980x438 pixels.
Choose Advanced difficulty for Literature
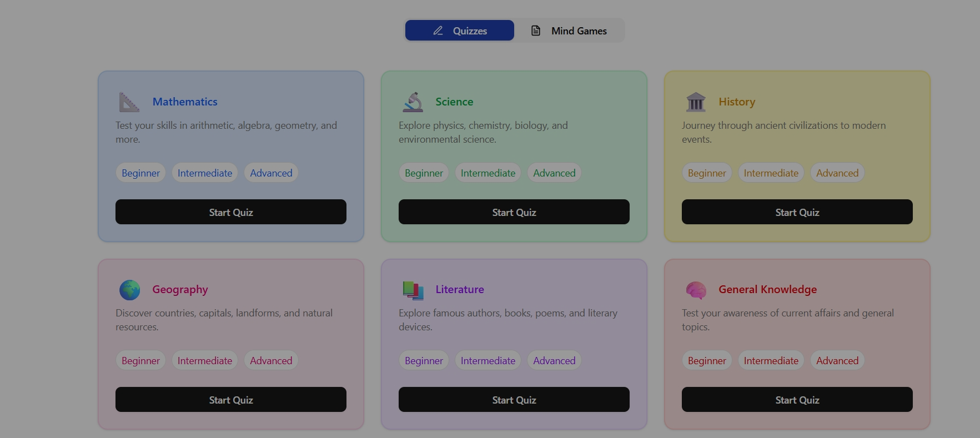click(554, 360)
